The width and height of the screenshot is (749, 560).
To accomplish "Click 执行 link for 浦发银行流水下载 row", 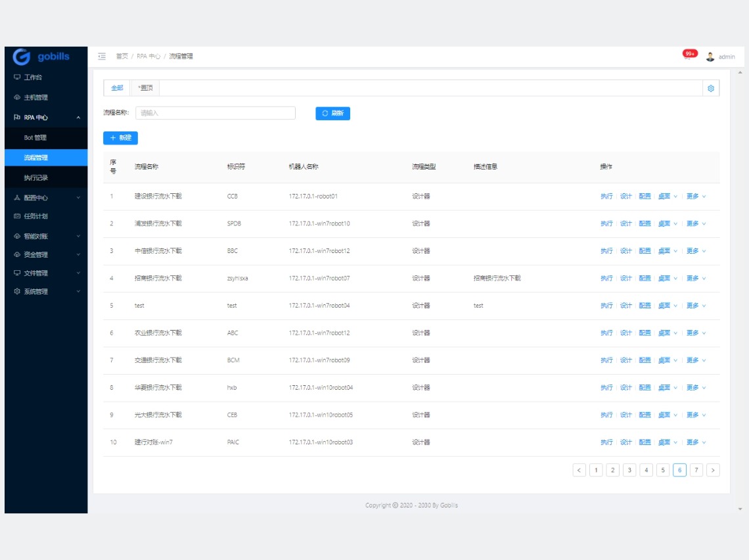I will pyautogui.click(x=606, y=224).
